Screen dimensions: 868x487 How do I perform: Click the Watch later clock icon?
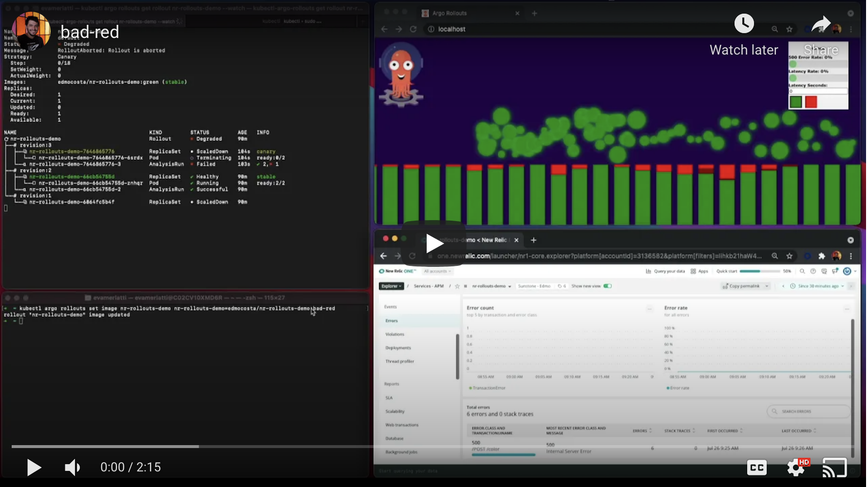tap(744, 23)
